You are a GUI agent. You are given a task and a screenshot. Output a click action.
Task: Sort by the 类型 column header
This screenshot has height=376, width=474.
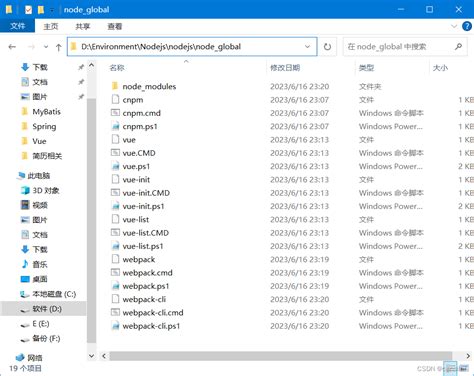366,68
